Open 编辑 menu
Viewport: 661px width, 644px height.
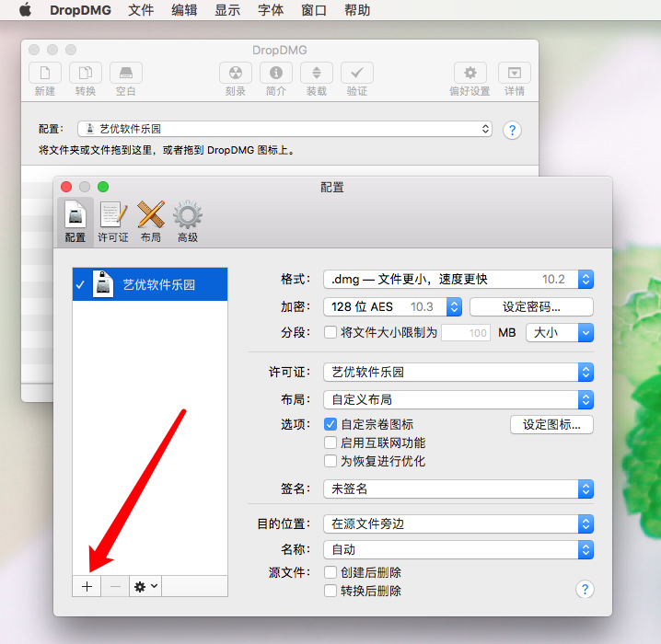(x=184, y=10)
